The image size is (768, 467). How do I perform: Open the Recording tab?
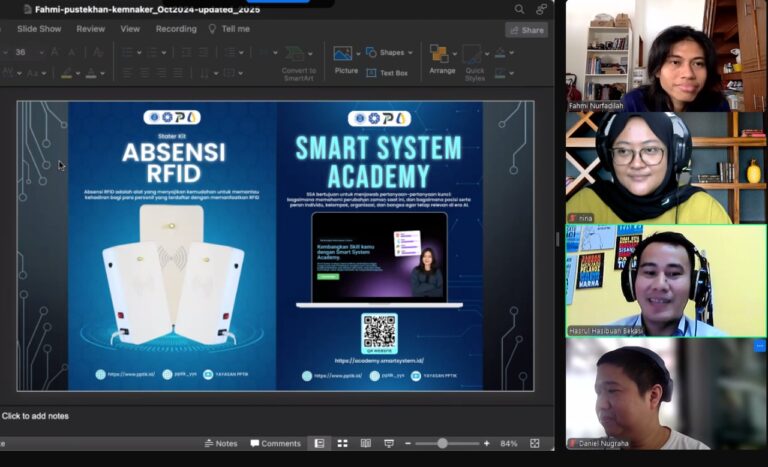(176, 29)
